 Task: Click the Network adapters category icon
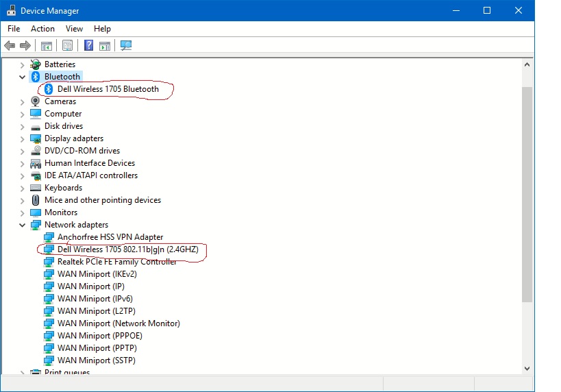[x=36, y=225]
